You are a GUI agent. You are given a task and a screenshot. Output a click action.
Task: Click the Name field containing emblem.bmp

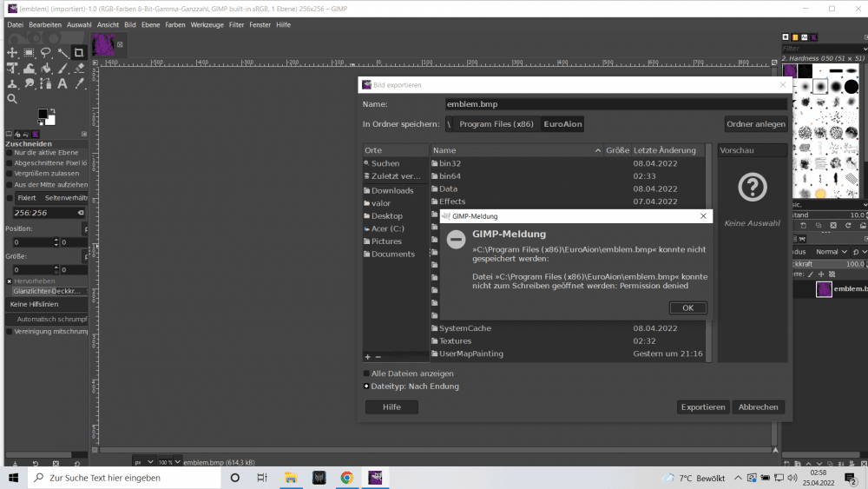615,104
